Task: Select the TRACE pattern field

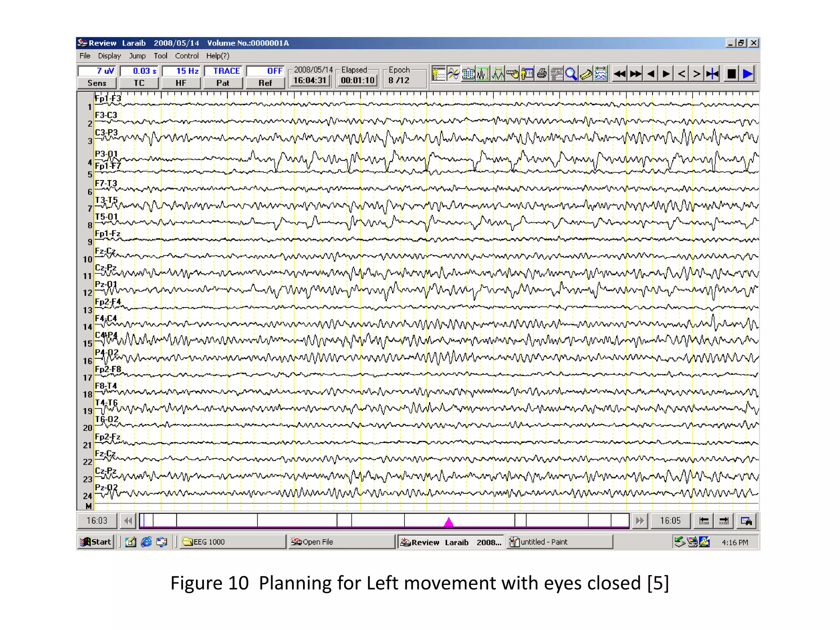Action: pos(223,71)
